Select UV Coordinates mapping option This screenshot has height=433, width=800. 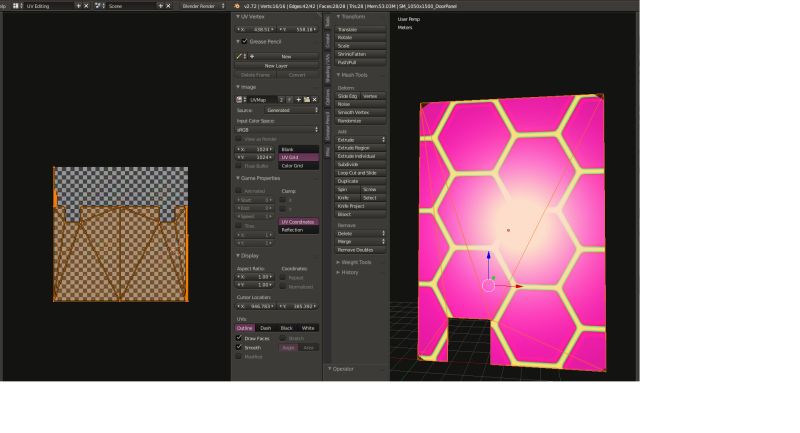point(298,222)
